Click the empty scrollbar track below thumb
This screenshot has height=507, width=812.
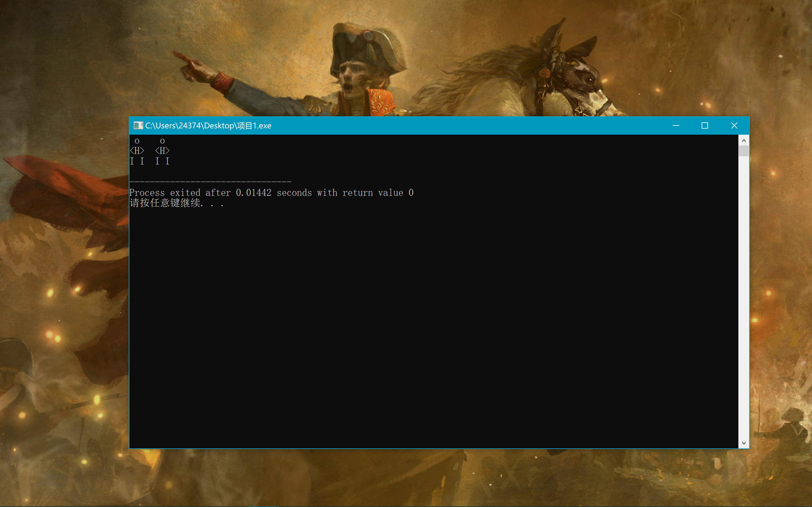(743, 295)
